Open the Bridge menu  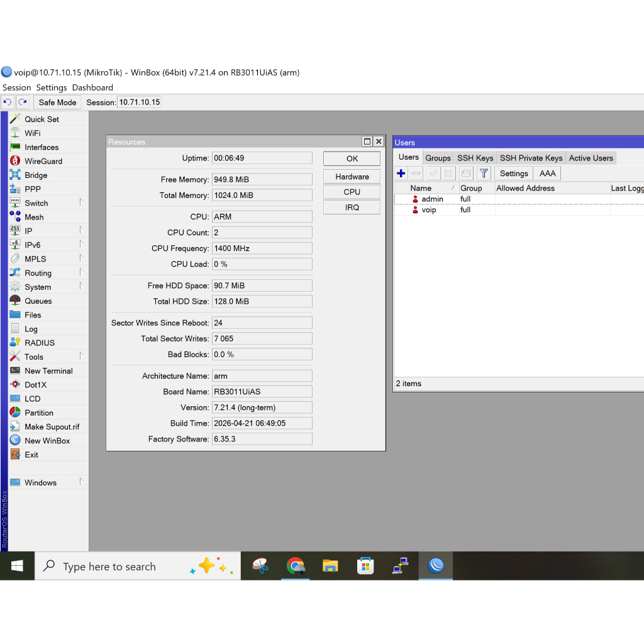(48, 175)
